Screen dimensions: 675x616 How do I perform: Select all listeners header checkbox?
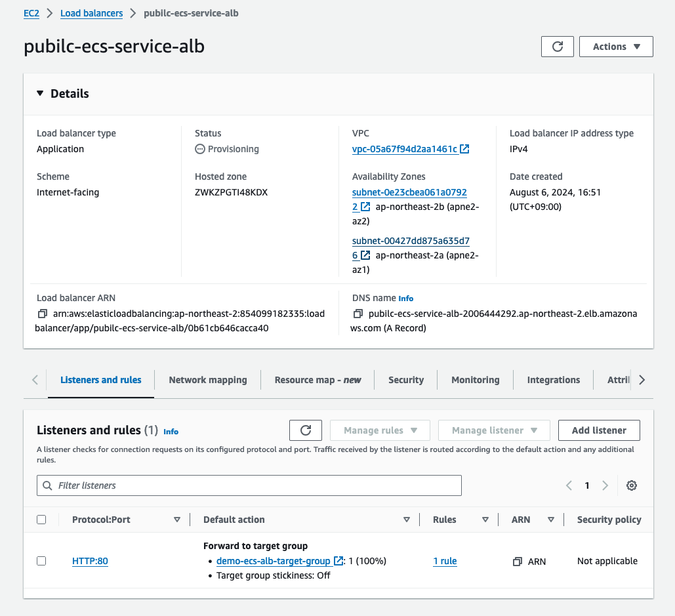tap(41, 520)
